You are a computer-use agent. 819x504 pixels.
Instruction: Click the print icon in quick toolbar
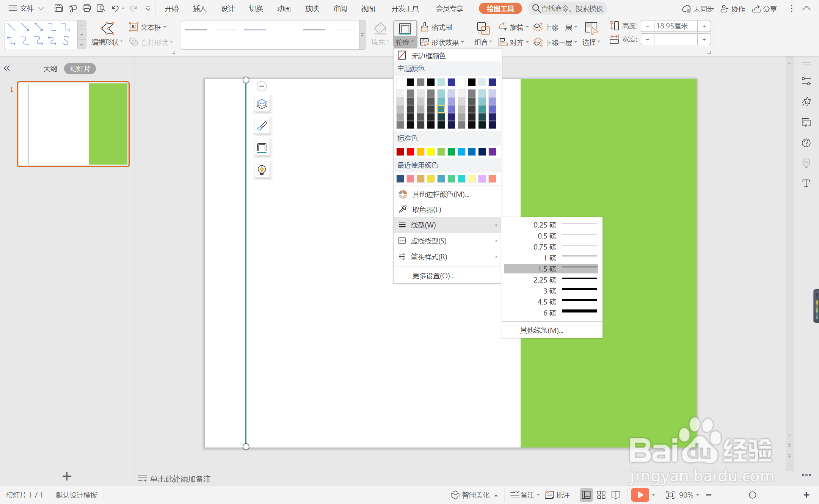[x=87, y=8]
